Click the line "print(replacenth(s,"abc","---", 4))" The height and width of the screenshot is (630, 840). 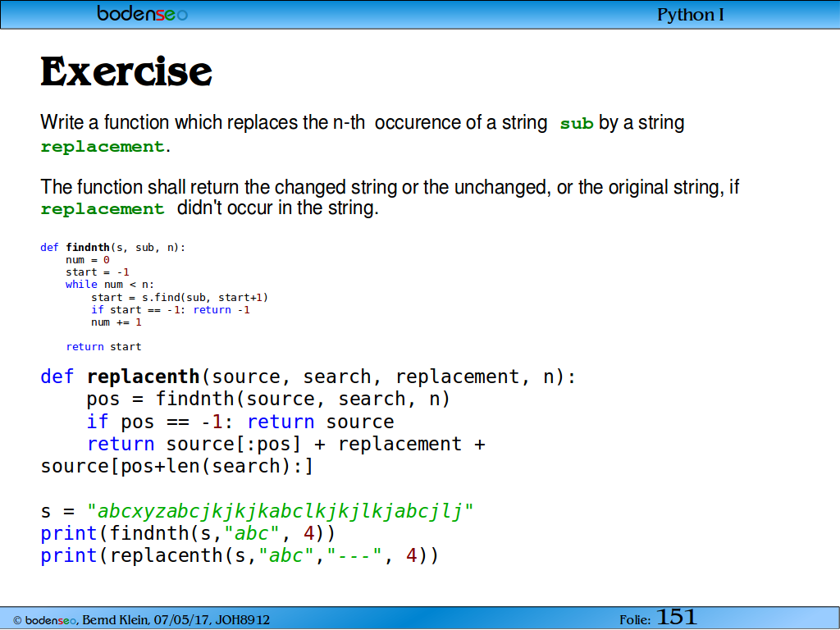point(240,556)
